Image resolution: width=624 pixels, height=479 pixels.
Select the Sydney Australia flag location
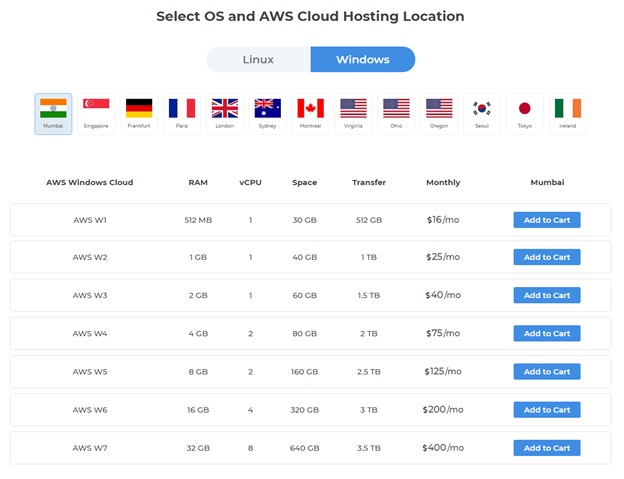[267, 114]
